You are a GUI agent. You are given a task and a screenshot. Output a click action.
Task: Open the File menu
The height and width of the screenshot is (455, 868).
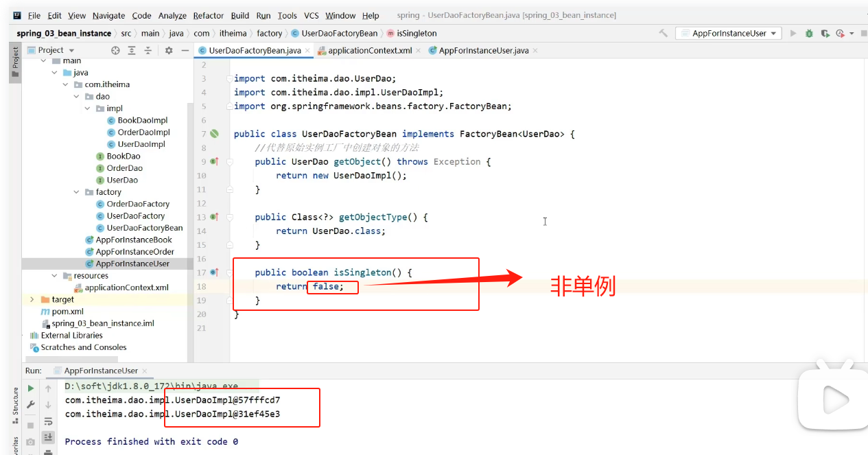pos(34,15)
